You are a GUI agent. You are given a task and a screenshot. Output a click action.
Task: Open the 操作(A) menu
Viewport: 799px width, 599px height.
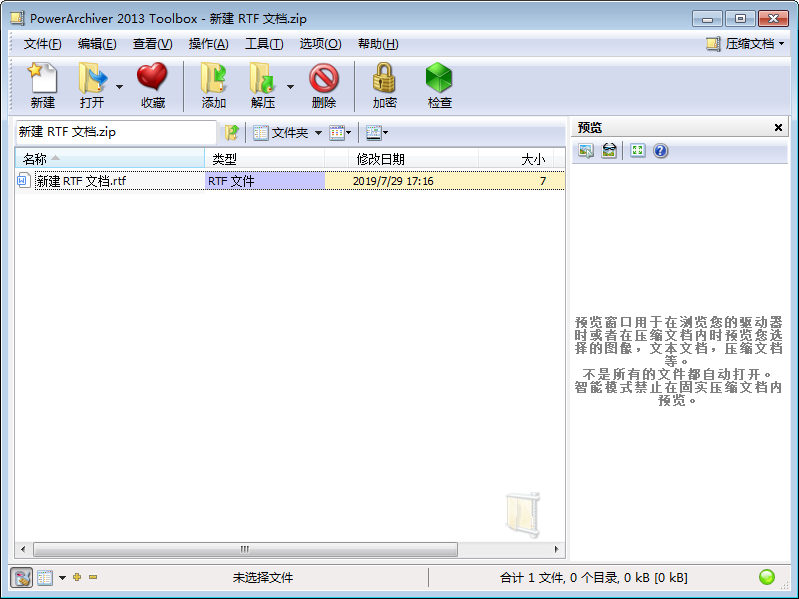(x=208, y=44)
